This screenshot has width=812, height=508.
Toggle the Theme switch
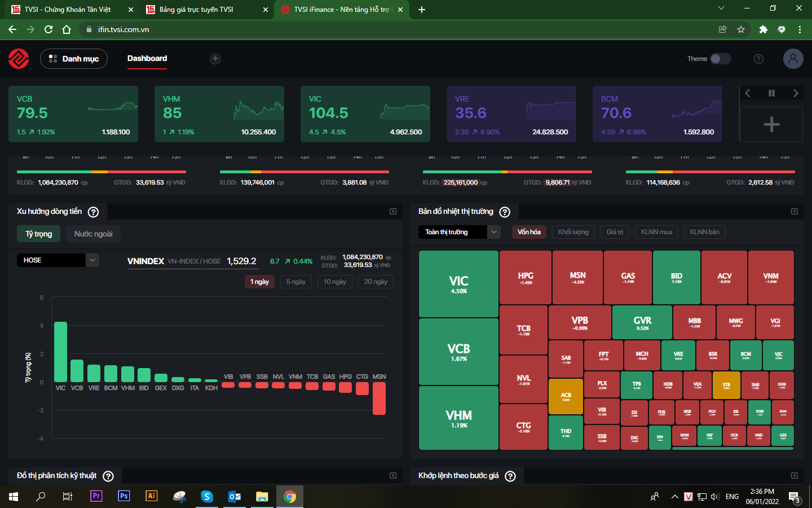[720, 59]
